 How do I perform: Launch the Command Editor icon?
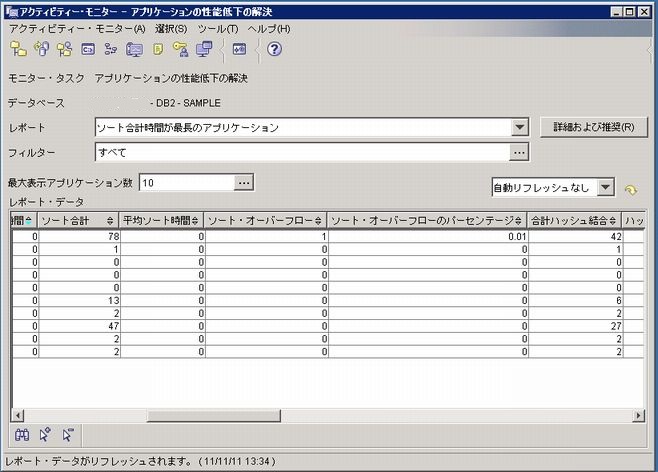88,49
